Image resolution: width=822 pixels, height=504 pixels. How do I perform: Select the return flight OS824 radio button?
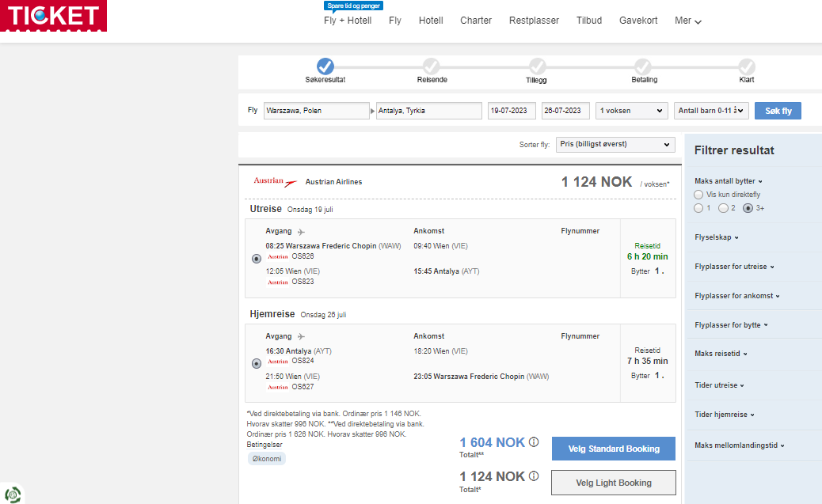coord(257,364)
